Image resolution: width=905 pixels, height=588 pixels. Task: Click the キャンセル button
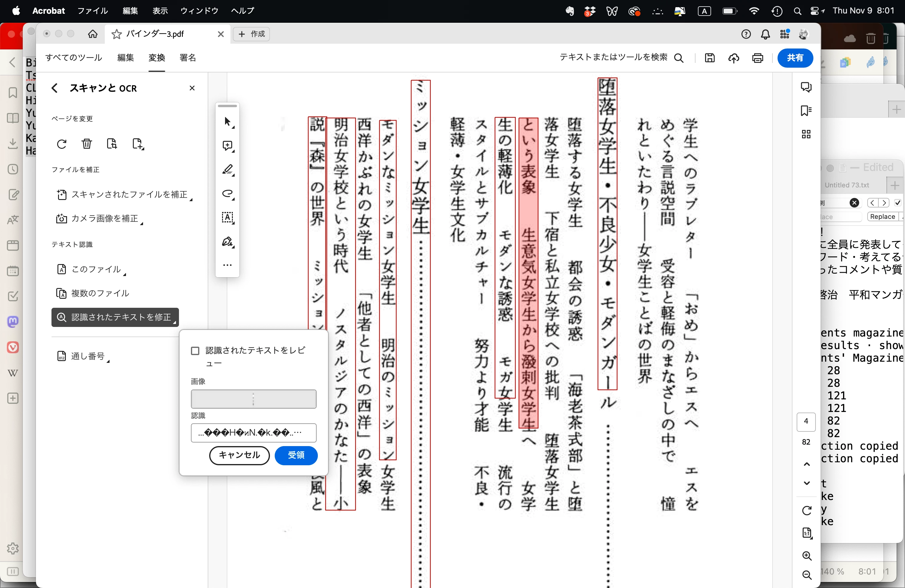click(239, 455)
